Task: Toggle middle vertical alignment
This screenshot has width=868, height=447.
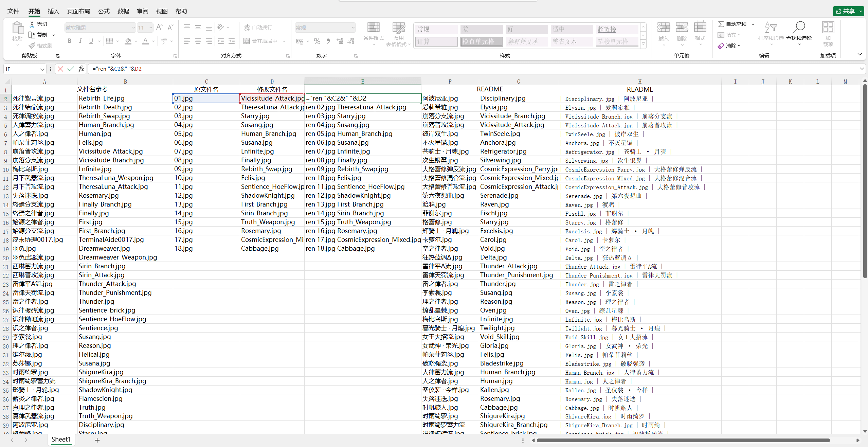Action: [x=198, y=27]
